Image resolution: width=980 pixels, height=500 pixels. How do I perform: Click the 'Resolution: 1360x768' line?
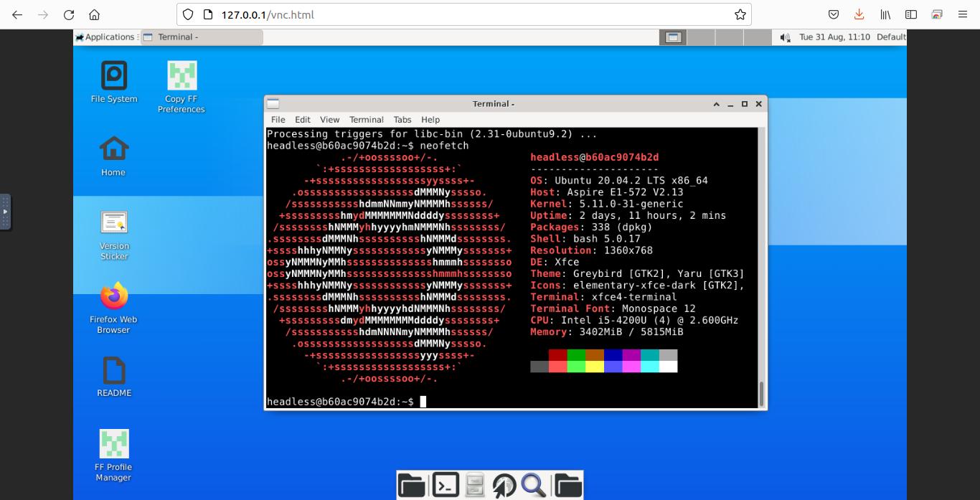591,250
